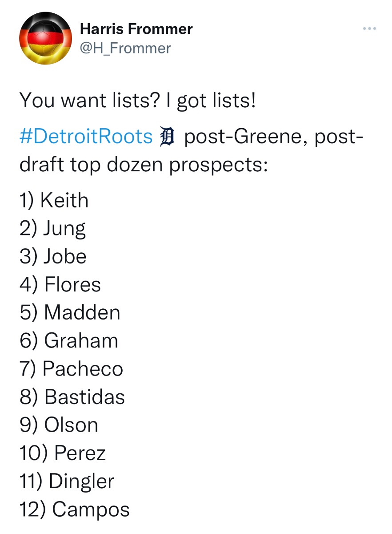Screen dimensions: 392x534
Task: Click the "3) Jobe" list line
Action: pos(53,257)
